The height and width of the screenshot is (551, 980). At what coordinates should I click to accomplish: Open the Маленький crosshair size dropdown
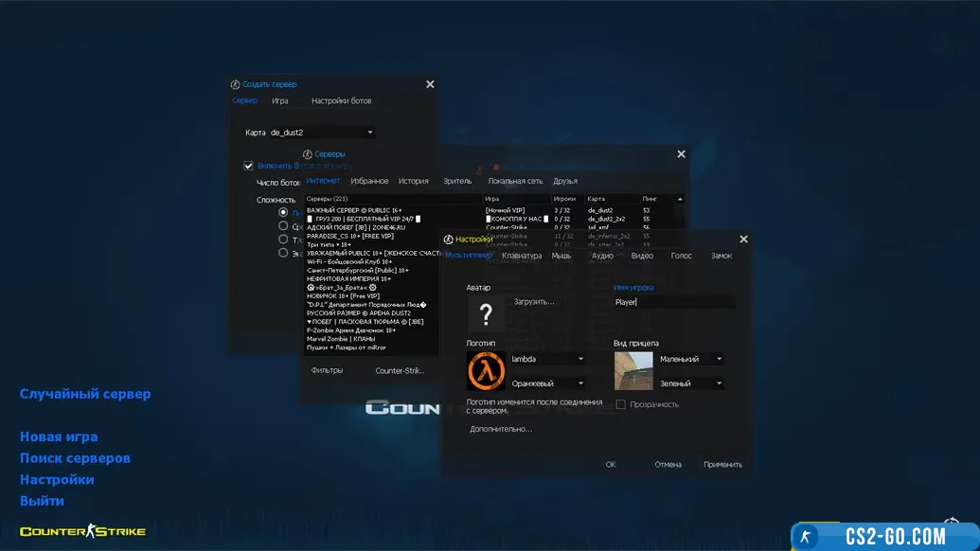coord(691,360)
